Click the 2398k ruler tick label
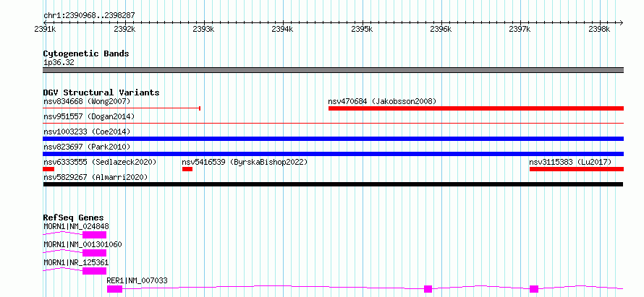Screen dimensions: 644x297 [x=600, y=29]
